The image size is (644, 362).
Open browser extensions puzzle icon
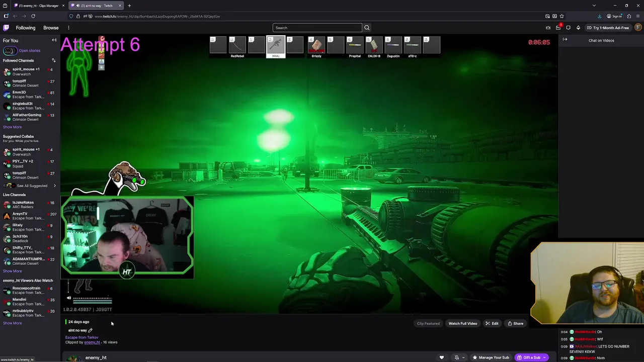[629, 16]
